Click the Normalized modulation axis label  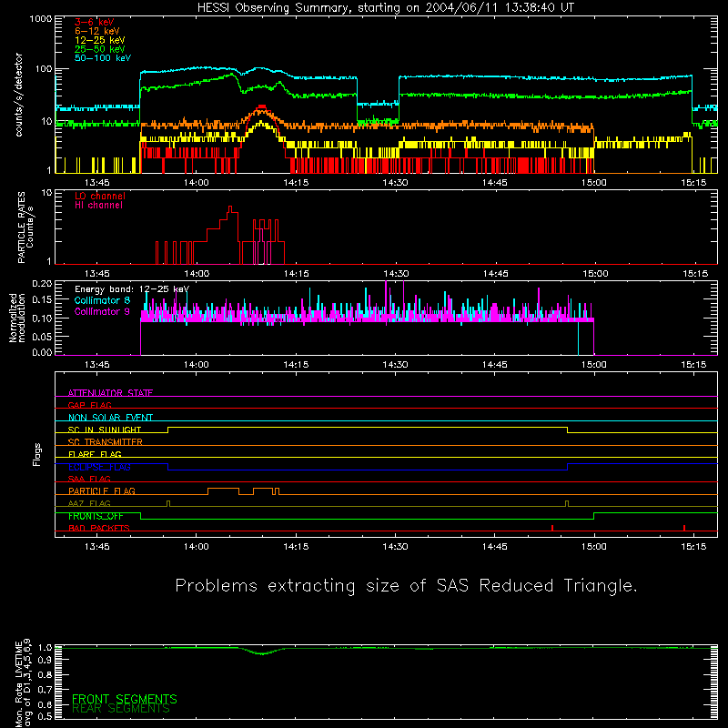coord(16,318)
